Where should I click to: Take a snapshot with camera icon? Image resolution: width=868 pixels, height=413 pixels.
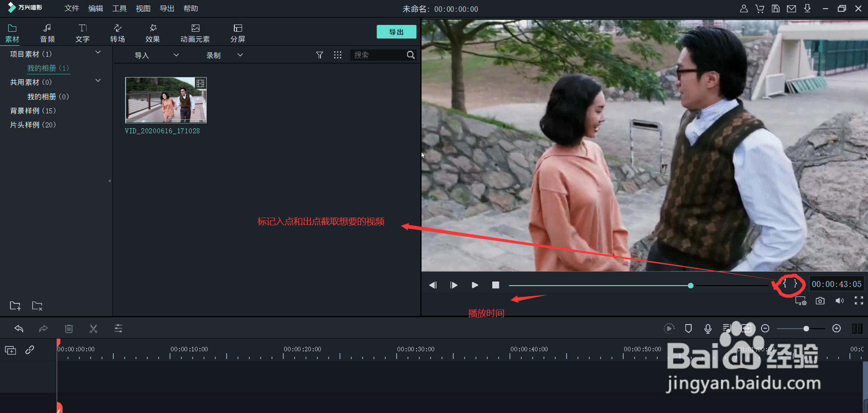(x=820, y=301)
